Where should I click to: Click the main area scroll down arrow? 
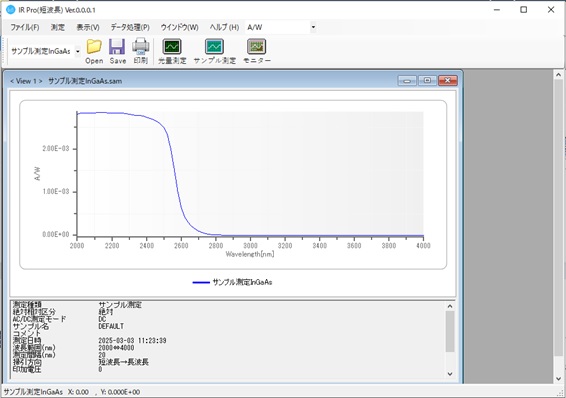(x=558, y=379)
